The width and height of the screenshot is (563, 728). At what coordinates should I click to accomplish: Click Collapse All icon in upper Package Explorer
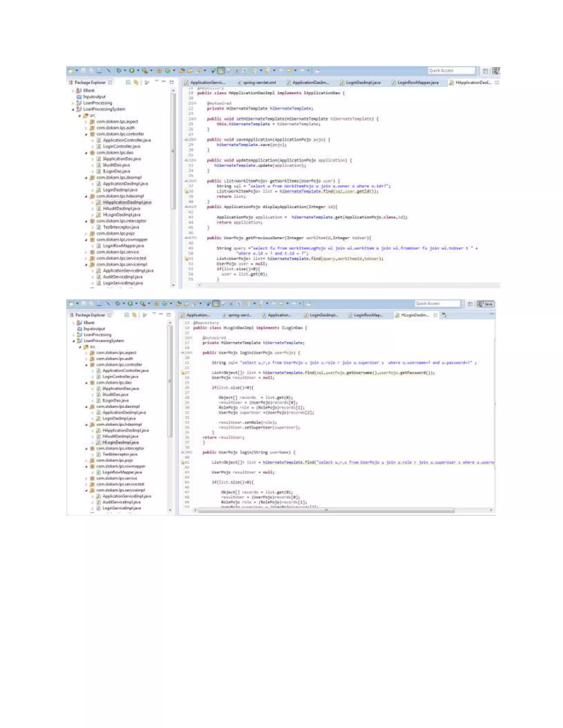click(128, 82)
